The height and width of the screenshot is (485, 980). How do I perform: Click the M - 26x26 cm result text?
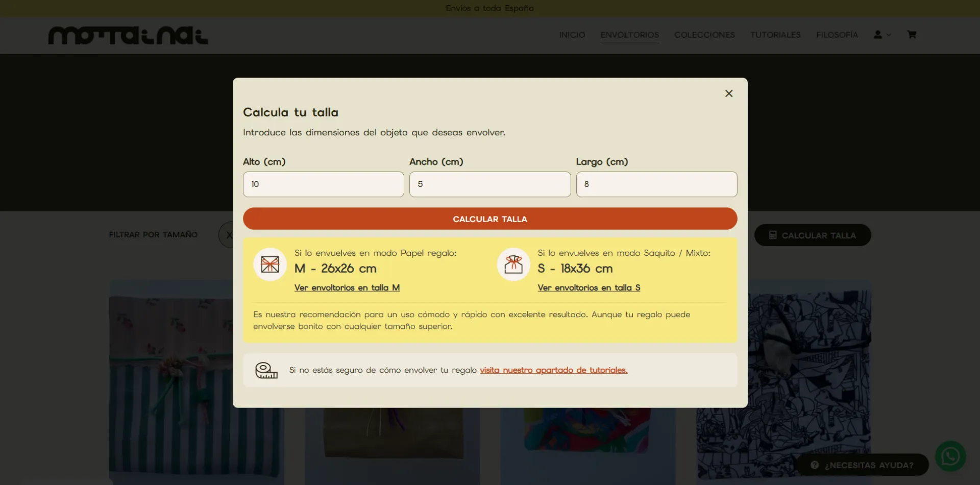click(335, 269)
